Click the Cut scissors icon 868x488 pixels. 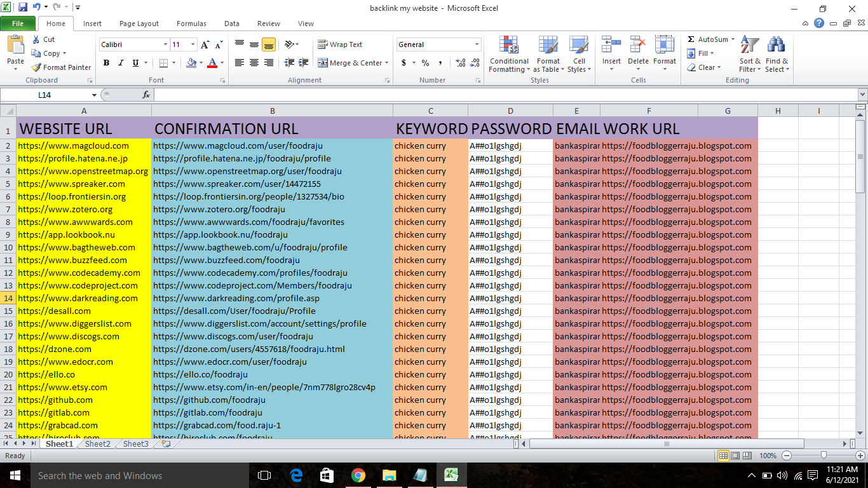(36, 39)
